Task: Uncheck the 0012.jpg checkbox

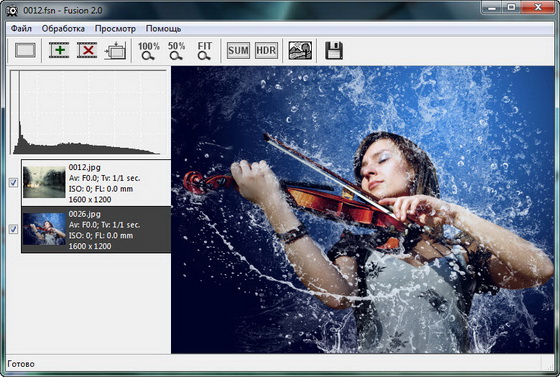Action: point(13,183)
